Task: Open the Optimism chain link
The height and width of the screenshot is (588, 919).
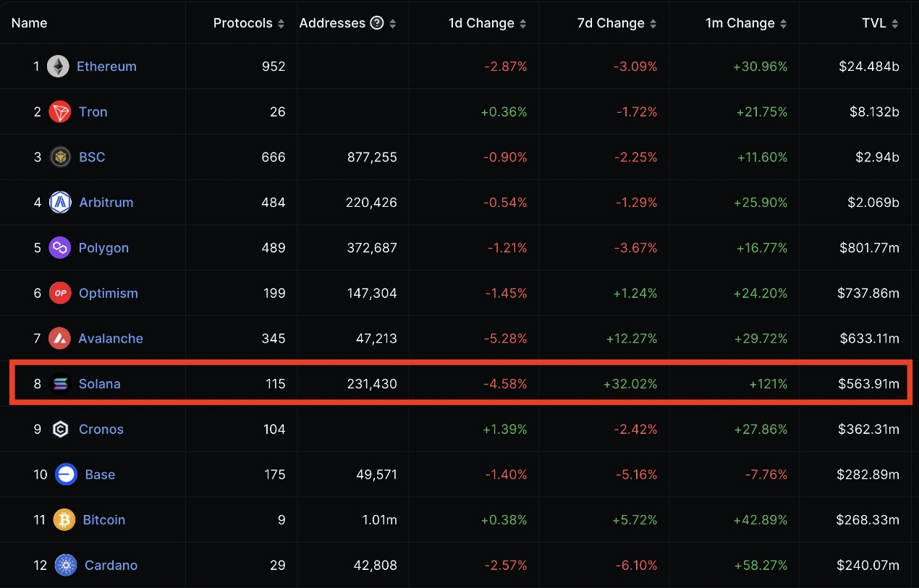Action: pyautogui.click(x=109, y=294)
